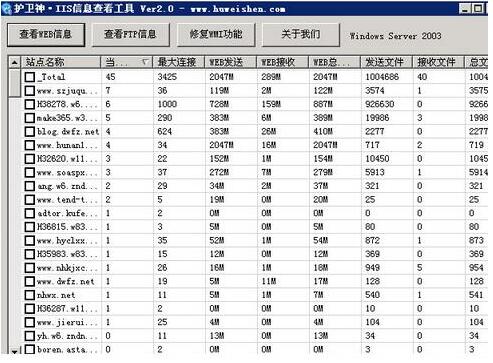The image size is (493, 363).
Task: Click sent files value 10450
Action: click(x=377, y=159)
